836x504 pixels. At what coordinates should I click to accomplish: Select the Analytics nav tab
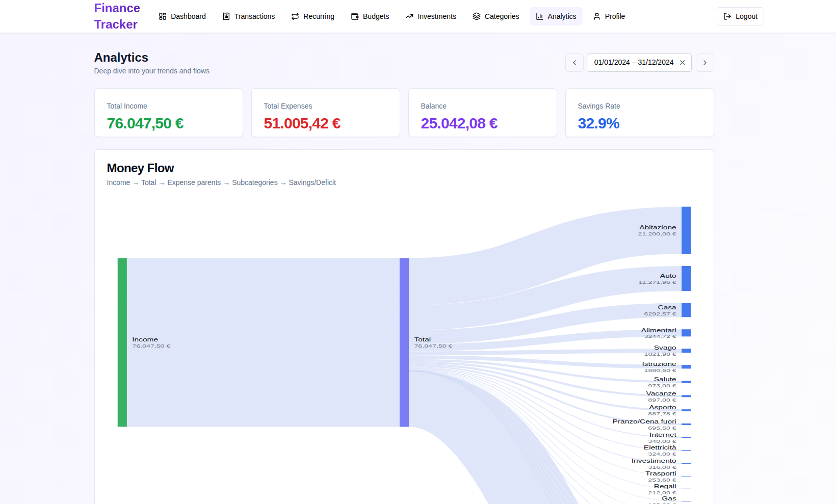pyautogui.click(x=556, y=16)
